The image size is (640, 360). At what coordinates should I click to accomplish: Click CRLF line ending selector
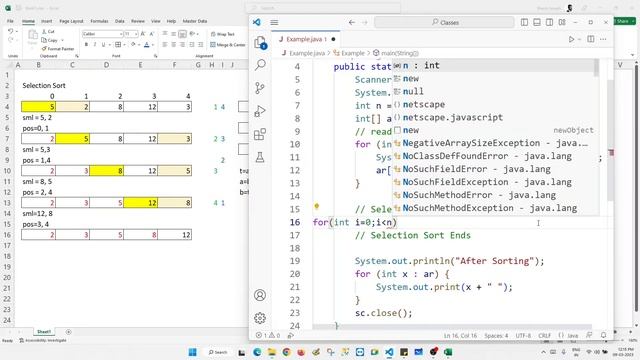click(x=544, y=336)
